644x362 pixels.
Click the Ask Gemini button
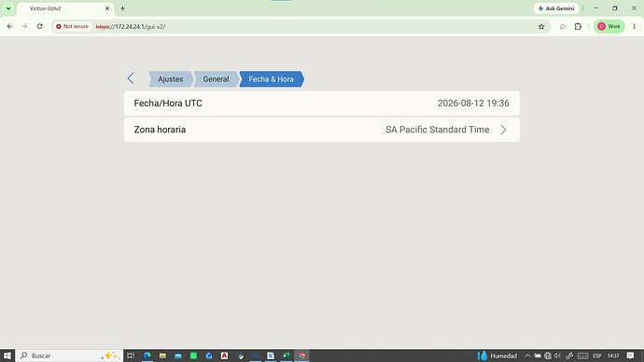pyautogui.click(x=556, y=8)
